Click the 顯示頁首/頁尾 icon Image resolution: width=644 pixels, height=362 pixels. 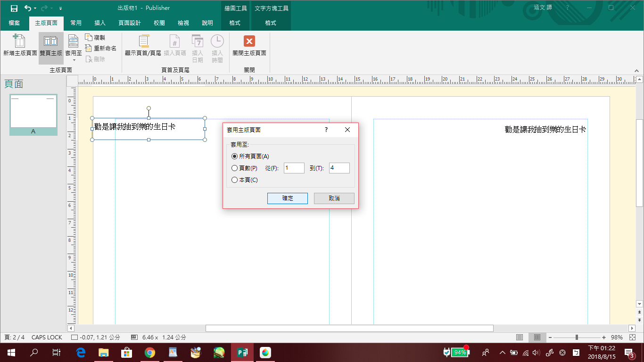click(x=143, y=41)
